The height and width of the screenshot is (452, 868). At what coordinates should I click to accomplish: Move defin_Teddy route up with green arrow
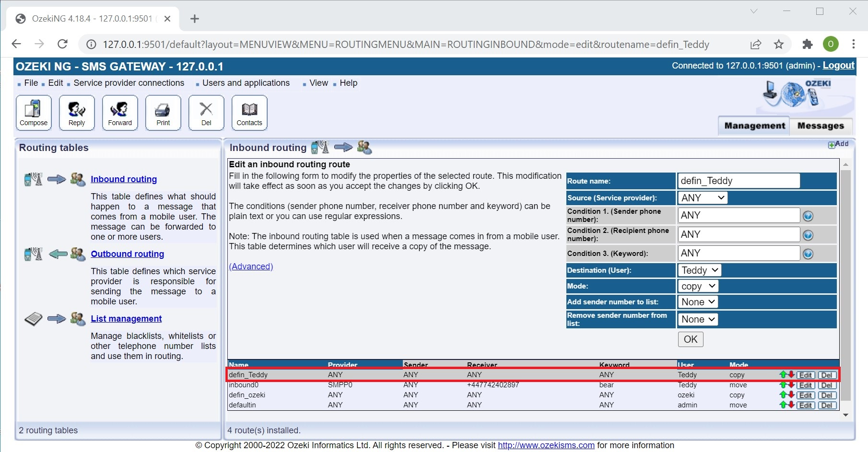(x=783, y=375)
